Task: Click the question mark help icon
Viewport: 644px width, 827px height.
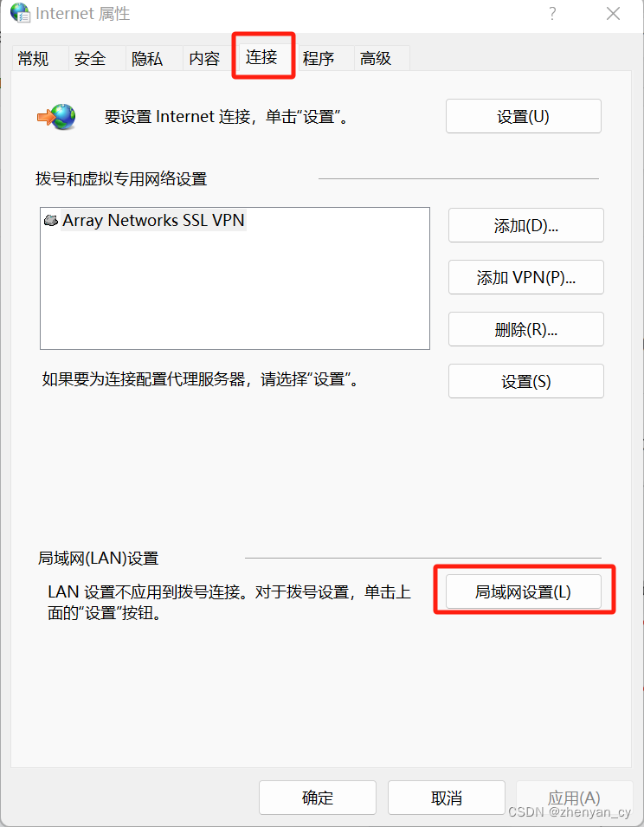Action: [x=552, y=13]
